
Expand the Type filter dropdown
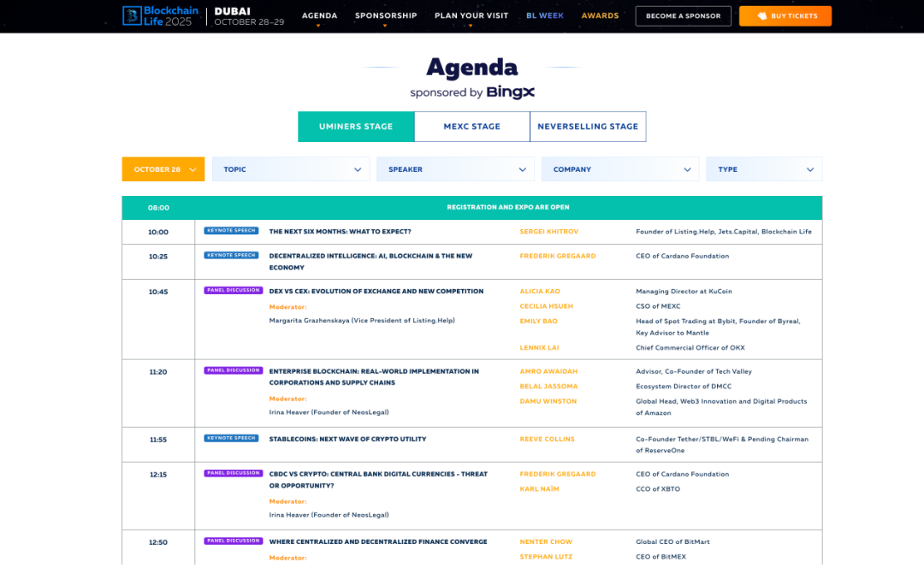pyautogui.click(x=764, y=169)
